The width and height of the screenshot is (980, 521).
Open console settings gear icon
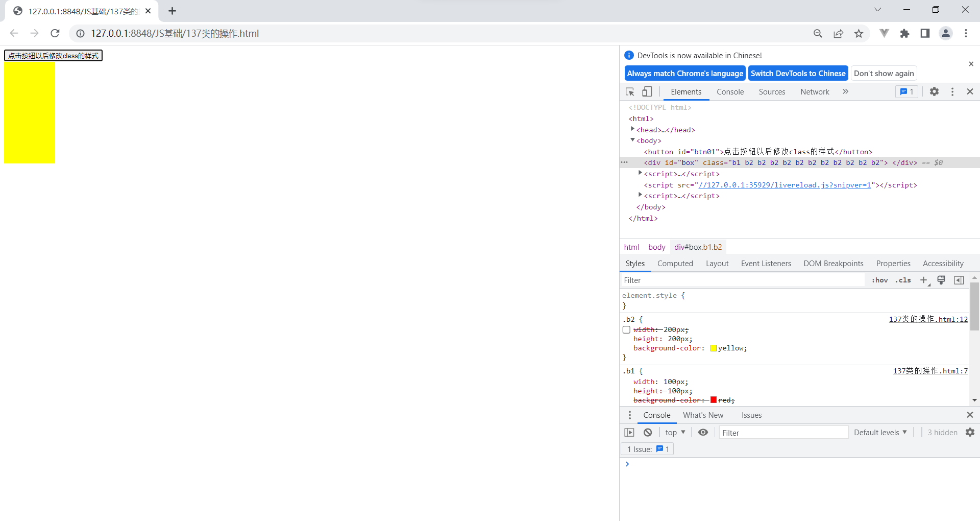(x=970, y=432)
